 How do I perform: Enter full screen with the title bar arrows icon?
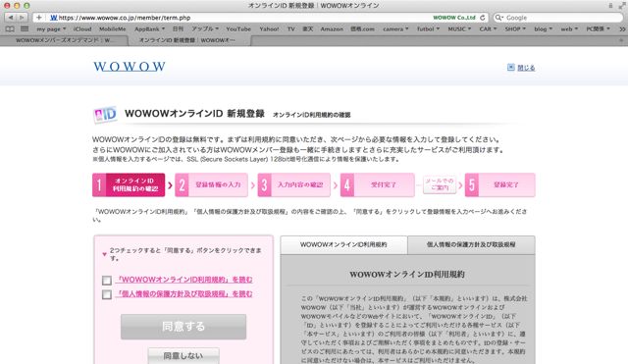tap(621, 6)
